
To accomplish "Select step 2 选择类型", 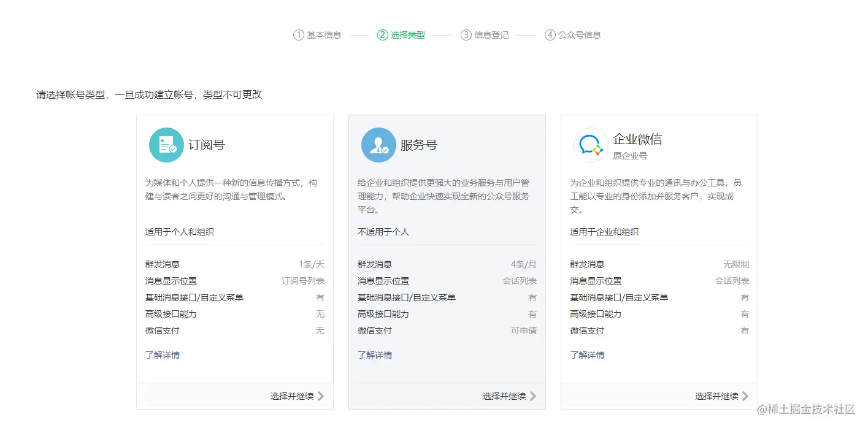I will click(x=401, y=35).
